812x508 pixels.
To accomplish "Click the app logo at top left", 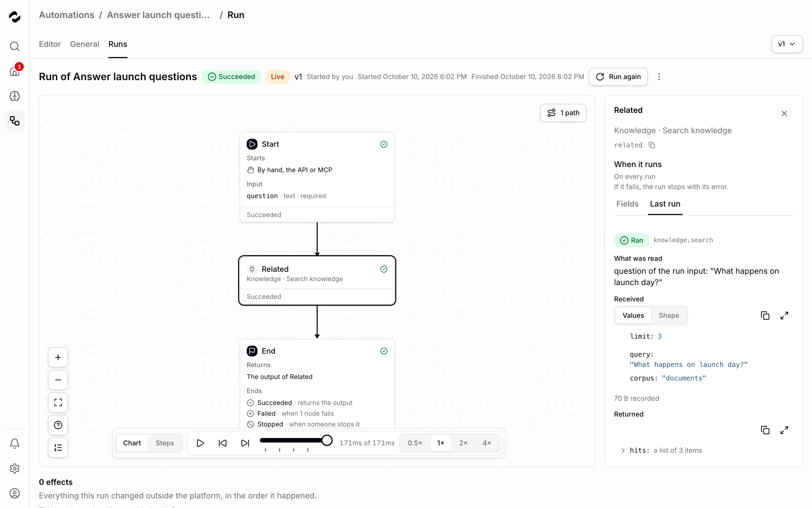I will 14,16.
